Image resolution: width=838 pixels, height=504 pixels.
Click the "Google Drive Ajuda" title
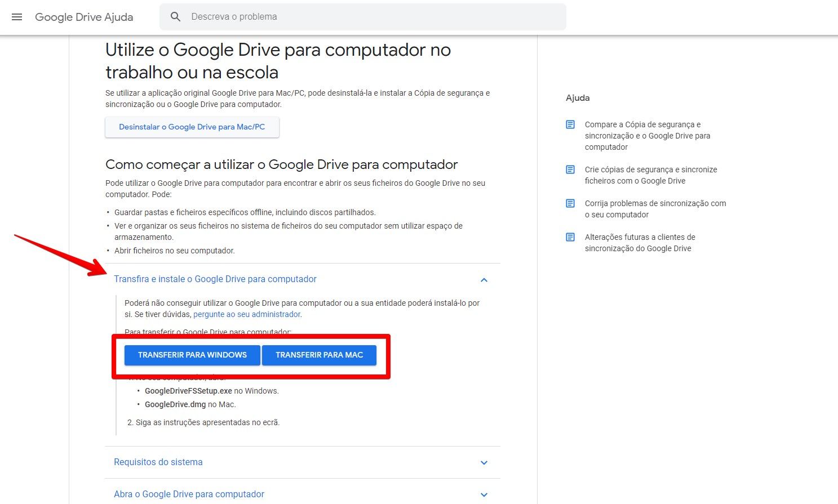point(84,17)
